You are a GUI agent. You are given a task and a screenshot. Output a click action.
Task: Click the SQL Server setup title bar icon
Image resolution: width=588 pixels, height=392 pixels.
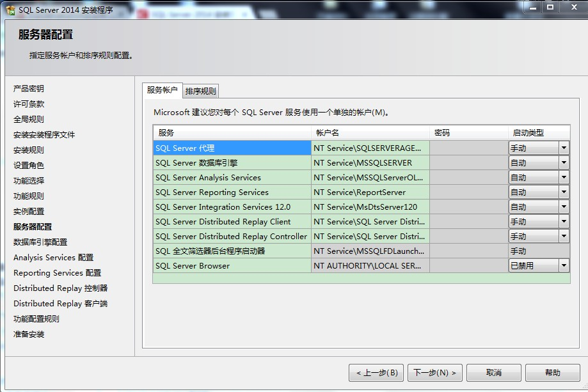click(x=10, y=10)
